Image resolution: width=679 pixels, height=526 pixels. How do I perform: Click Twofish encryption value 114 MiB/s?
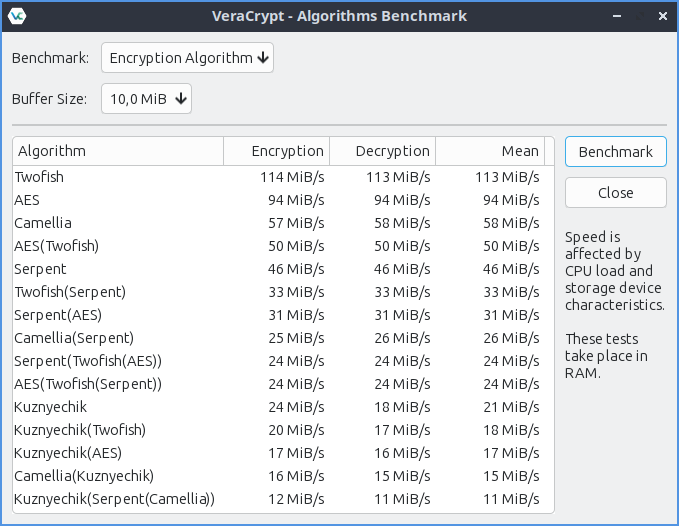(292, 177)
